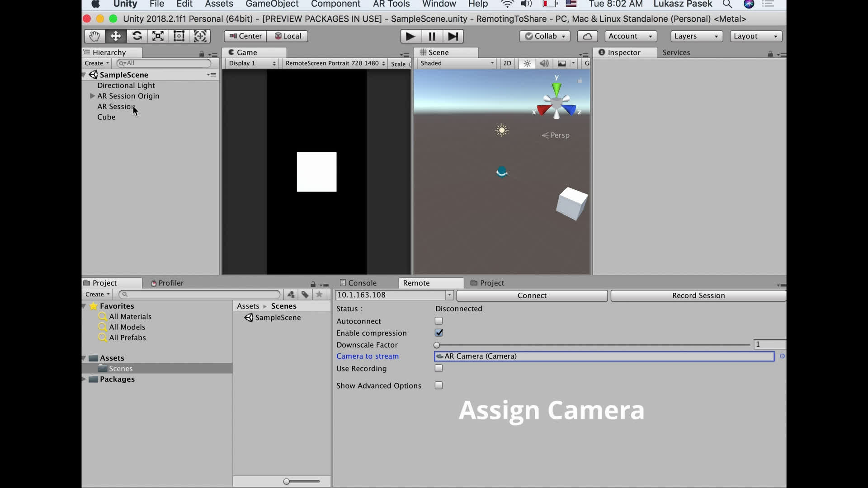
Task: Click the Record Session button
Action: (698, 296)
